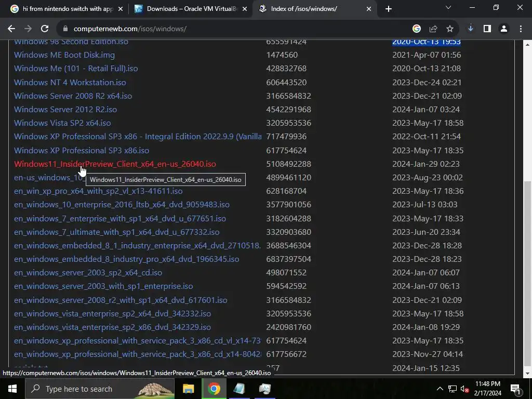Image resolution: width=532 pixels, height=399 pixels.
Task: Open File Explorer from taskbar
Action: pyautogui.click(x=188, y=389)
